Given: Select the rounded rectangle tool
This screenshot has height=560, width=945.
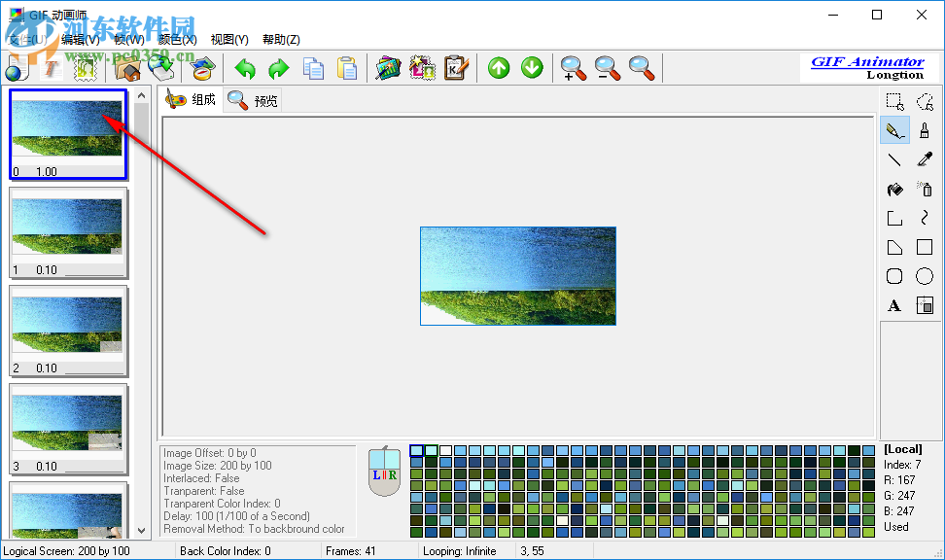Looking at the screenshot, I should (894, 276).
